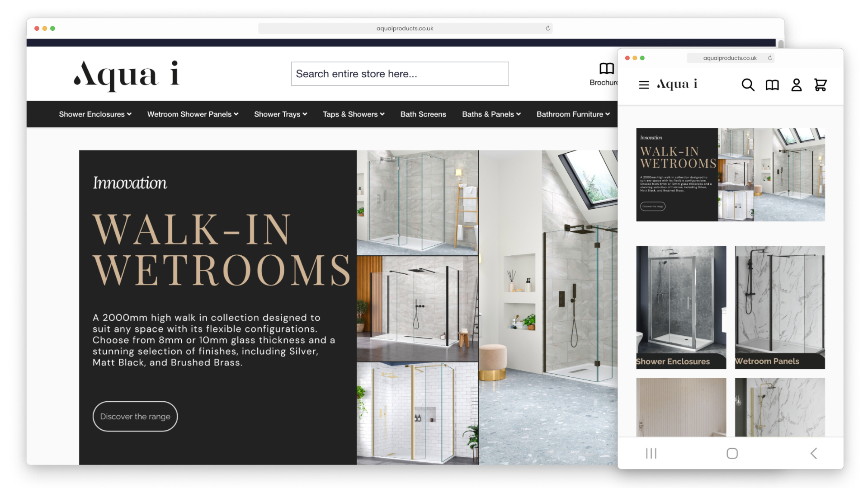The width and height of the screenshot is (868, 488).
Task: Tap the back arrow in mobile navigation bar
Action: click(x=813, y=453)
